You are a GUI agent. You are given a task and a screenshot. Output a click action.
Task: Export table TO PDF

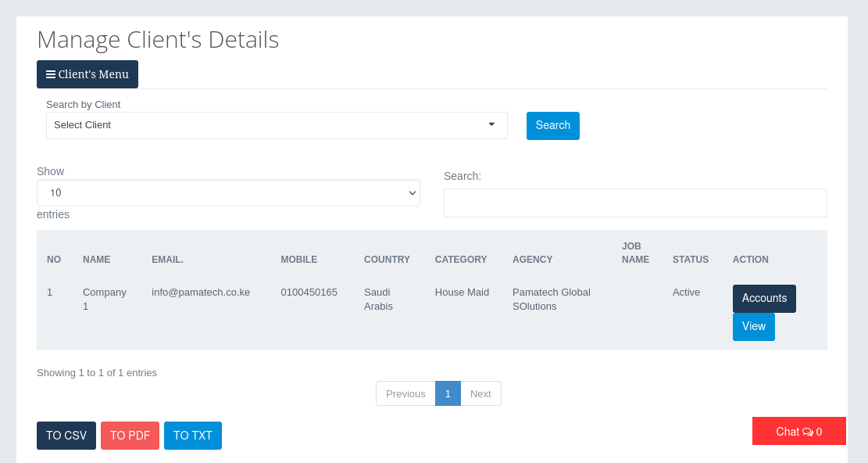(130, 436)
